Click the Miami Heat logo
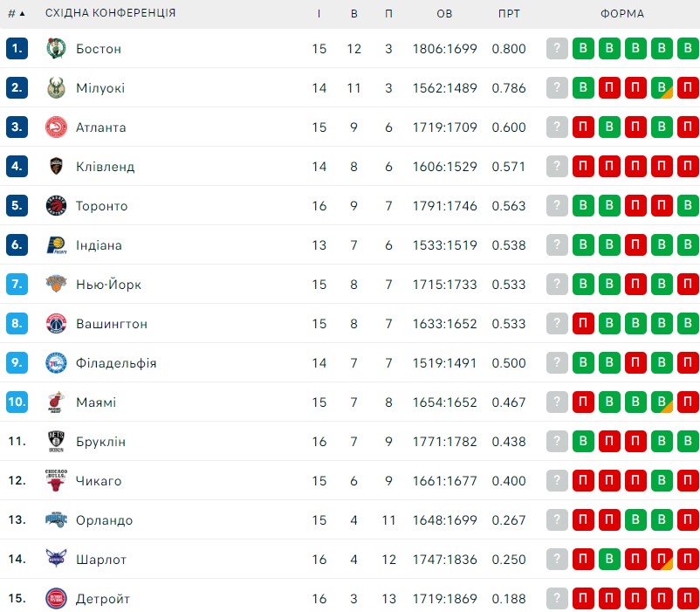Screen dimensions: 700x612 [56, 402]
